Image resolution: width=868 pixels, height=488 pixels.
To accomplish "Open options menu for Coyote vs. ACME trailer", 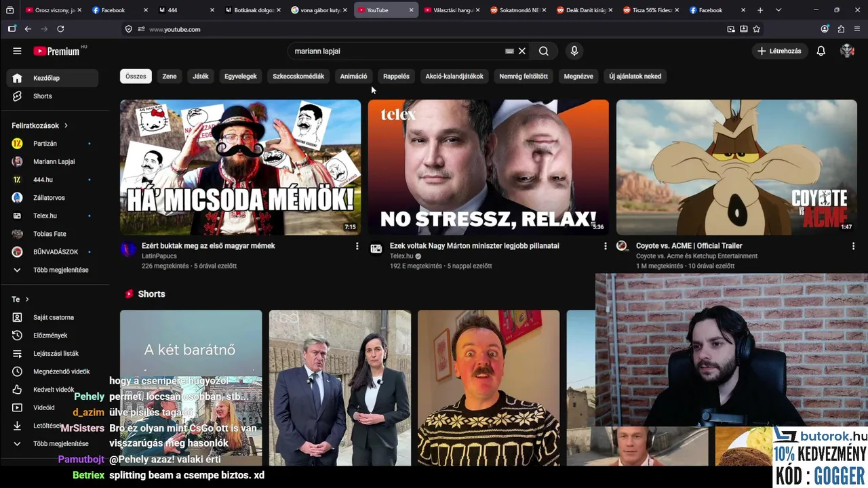I will 853,246.
